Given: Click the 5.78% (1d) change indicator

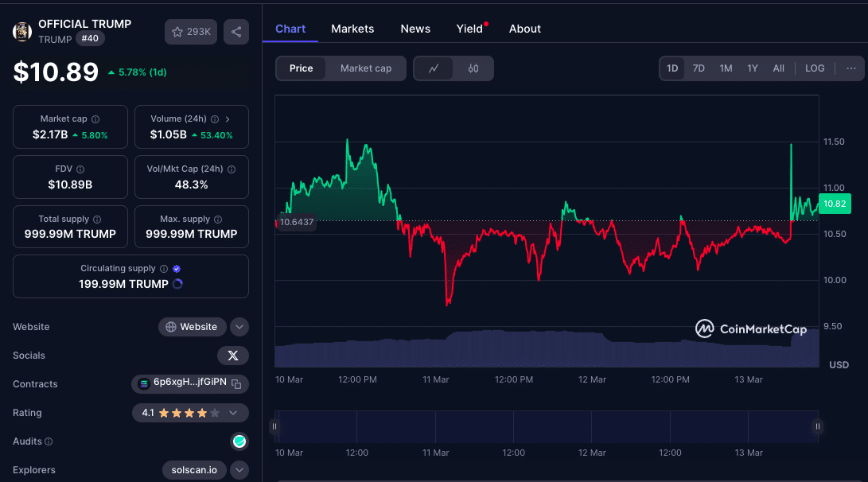Looking at the screenshot, I should point(138,72).
